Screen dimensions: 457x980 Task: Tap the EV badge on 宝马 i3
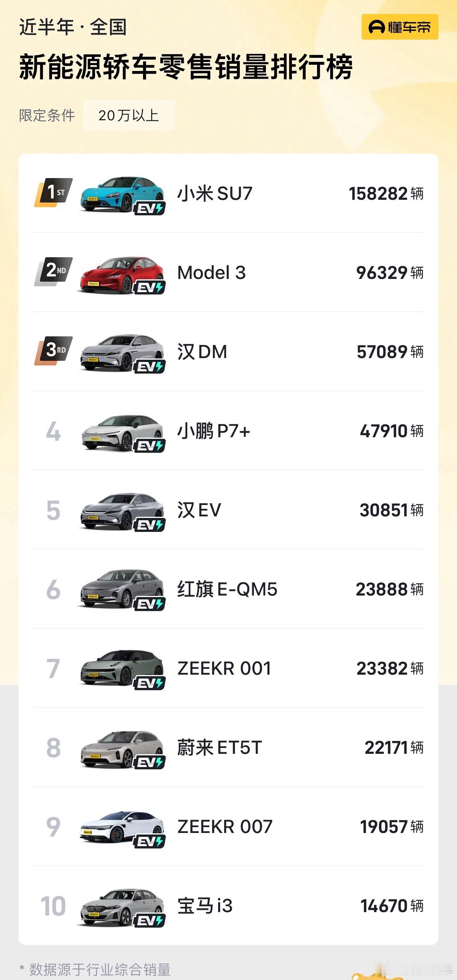click(x=150, y=921)
